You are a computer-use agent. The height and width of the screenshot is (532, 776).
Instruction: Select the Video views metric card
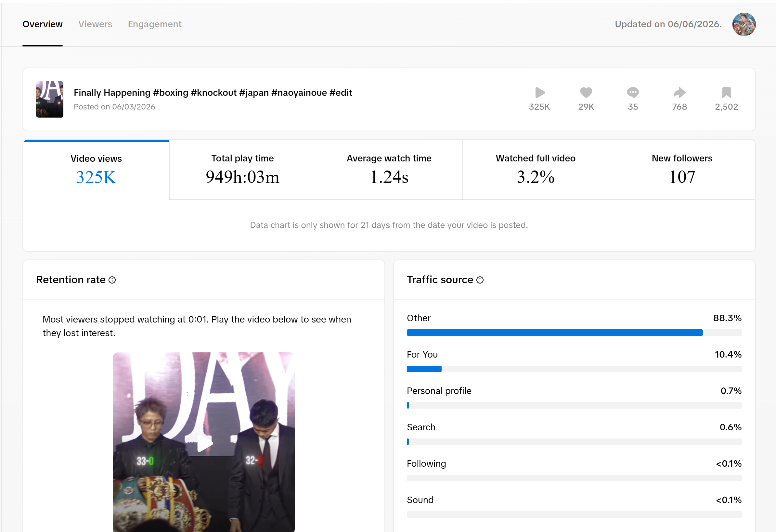pos(96,170)
